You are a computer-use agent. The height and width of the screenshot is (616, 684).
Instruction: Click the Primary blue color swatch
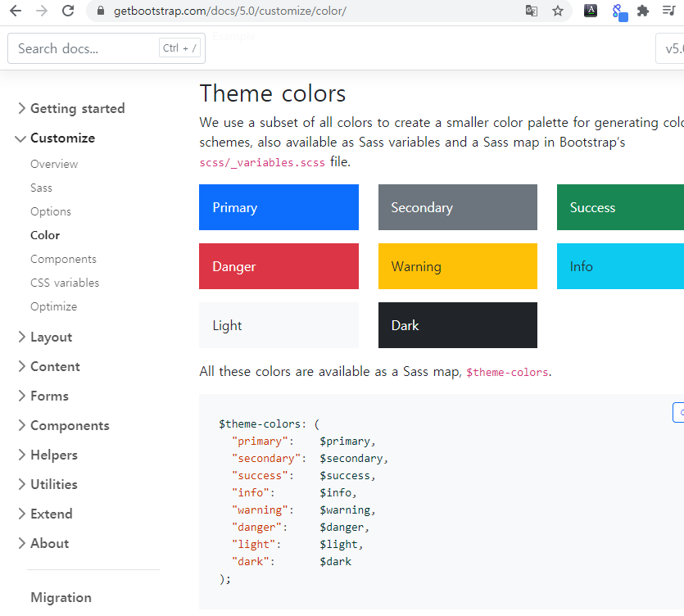point(279,207)
